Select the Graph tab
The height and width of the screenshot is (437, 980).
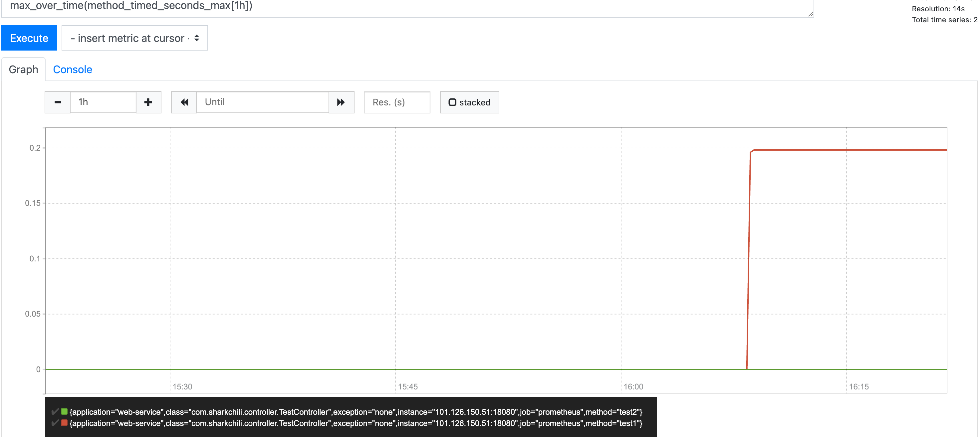(x=24, y=70)
